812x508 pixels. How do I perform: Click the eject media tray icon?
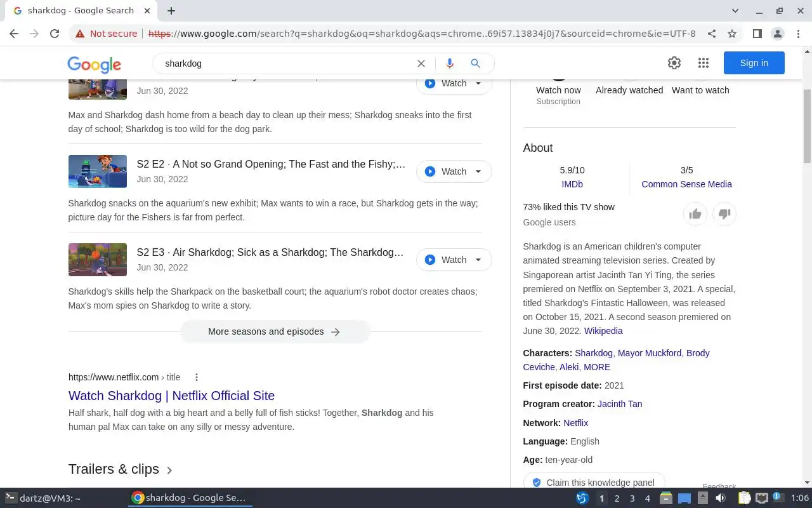pyautogui.click(x=703, y=498)
